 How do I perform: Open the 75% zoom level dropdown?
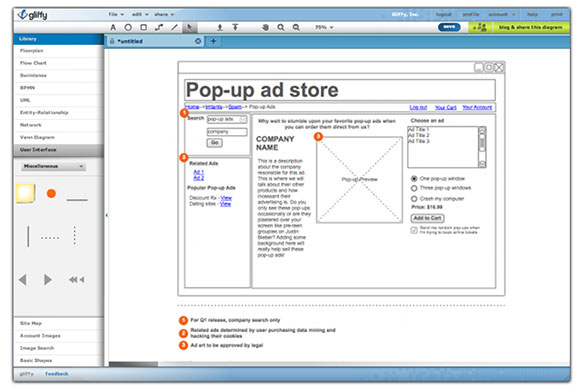click(324, 27)
